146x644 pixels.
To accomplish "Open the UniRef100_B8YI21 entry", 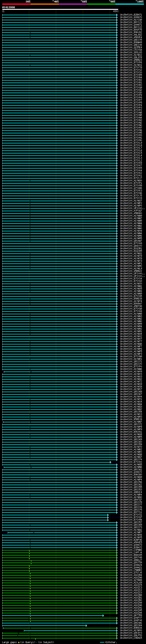I will point(131,22).
